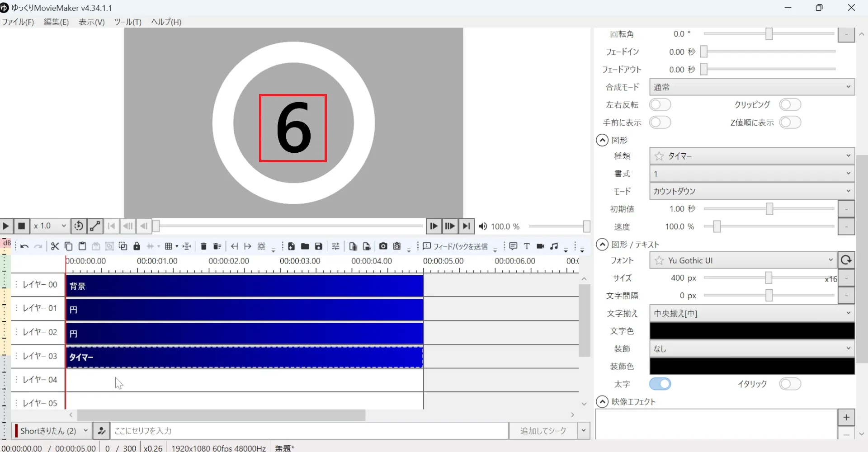Click the new project file icon
The height and width of the screenshot is (452, 868).
point(291,246)
